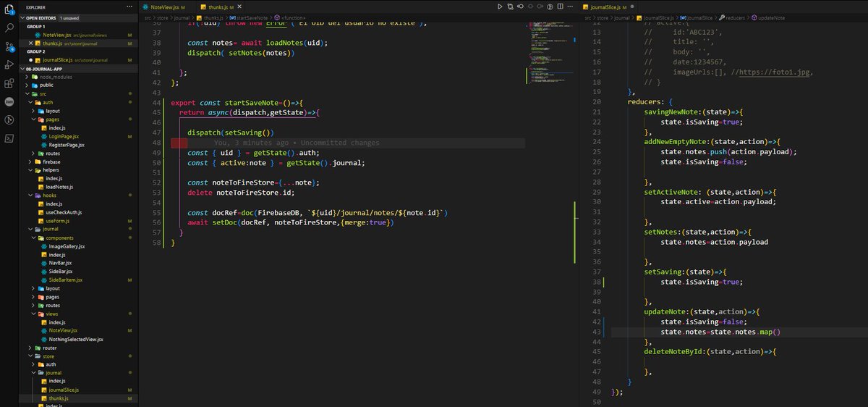This screenshot has height=407, width=868.
Task: Expand the router folder
Action: click(x=51, y=348)
